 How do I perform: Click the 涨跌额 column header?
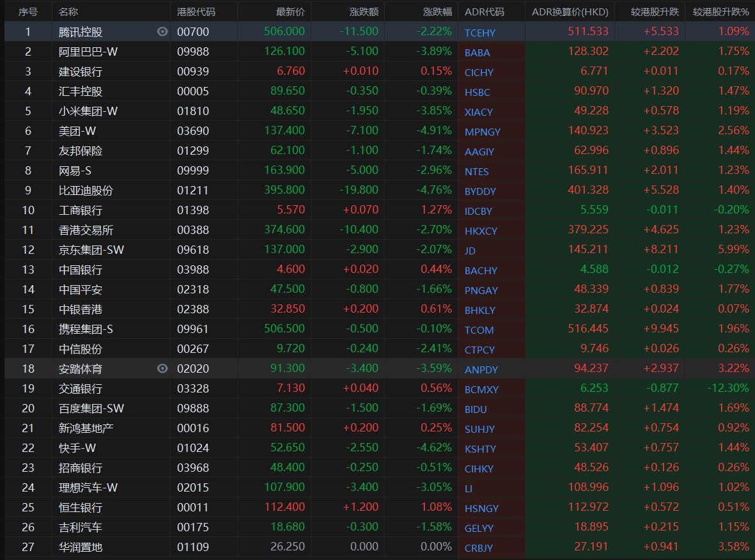point(364,12)
